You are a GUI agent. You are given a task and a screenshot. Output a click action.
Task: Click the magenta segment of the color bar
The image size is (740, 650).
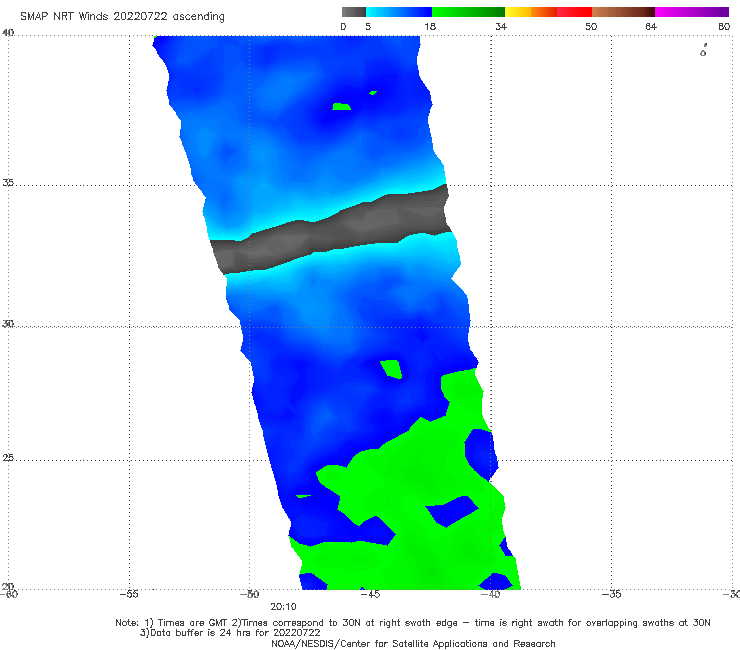(692, 12)
